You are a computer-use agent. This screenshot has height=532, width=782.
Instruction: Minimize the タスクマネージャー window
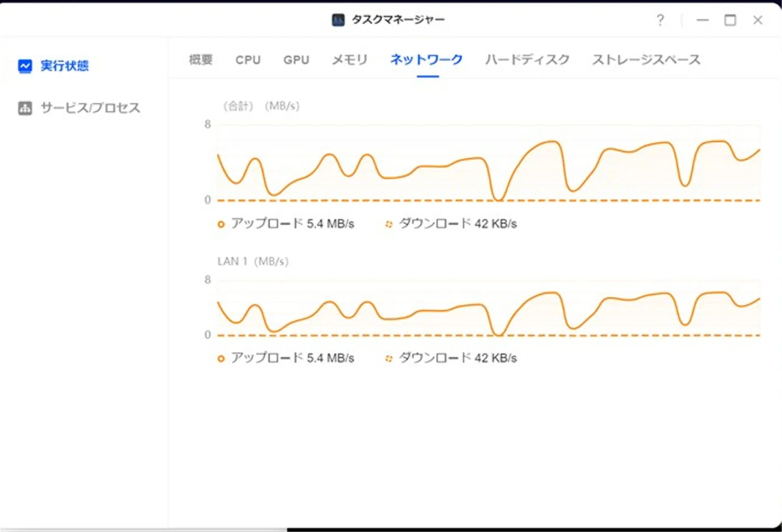(703, 20)
